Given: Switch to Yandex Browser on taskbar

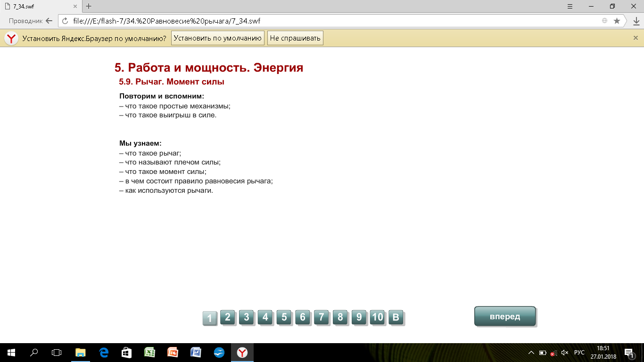Looking at the screenshot, I should coord(242,352).
